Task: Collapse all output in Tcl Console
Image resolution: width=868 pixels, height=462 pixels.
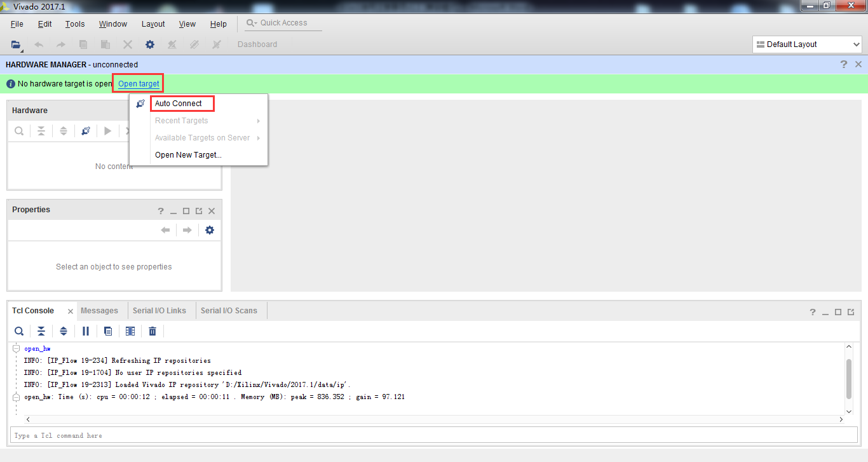Action: click(41, 331)
